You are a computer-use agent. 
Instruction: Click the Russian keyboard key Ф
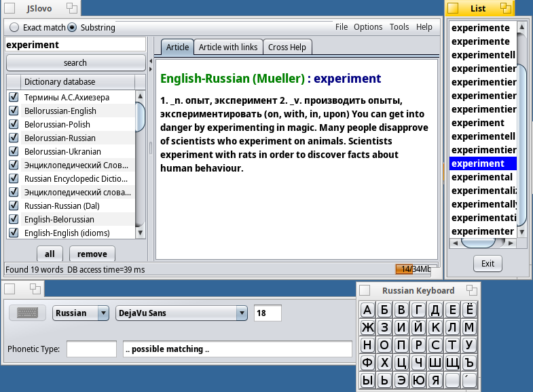tap(367, 363)
